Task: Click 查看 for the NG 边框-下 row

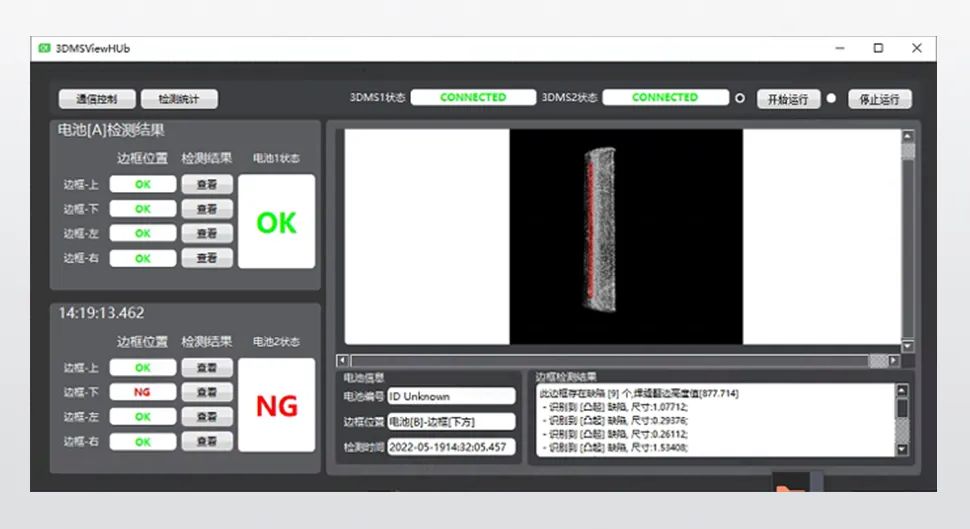Action: [x=207, y=392]
